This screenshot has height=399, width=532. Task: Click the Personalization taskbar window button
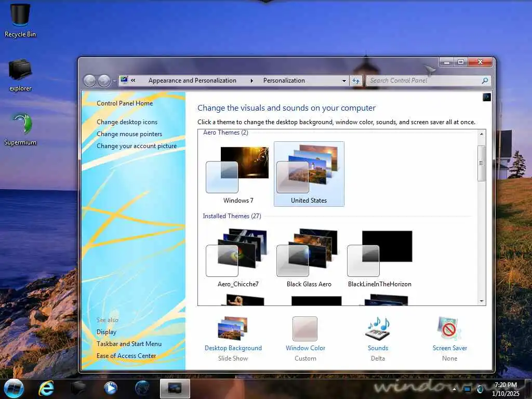175,389
